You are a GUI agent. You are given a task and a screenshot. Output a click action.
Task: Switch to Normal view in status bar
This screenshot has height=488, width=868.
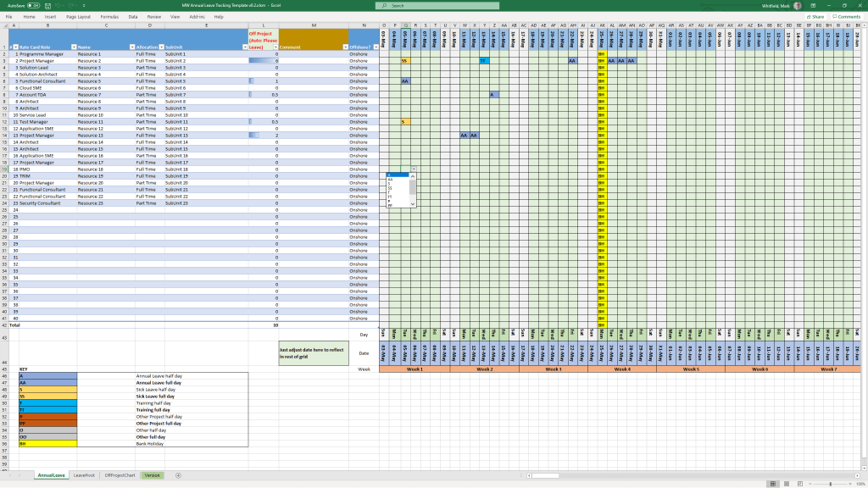772,483
